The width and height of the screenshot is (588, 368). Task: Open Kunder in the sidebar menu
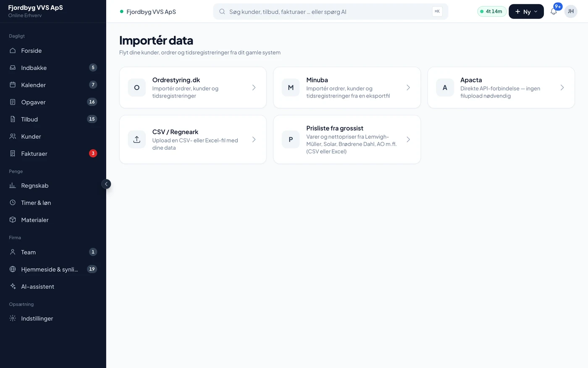tap(53, 137)
